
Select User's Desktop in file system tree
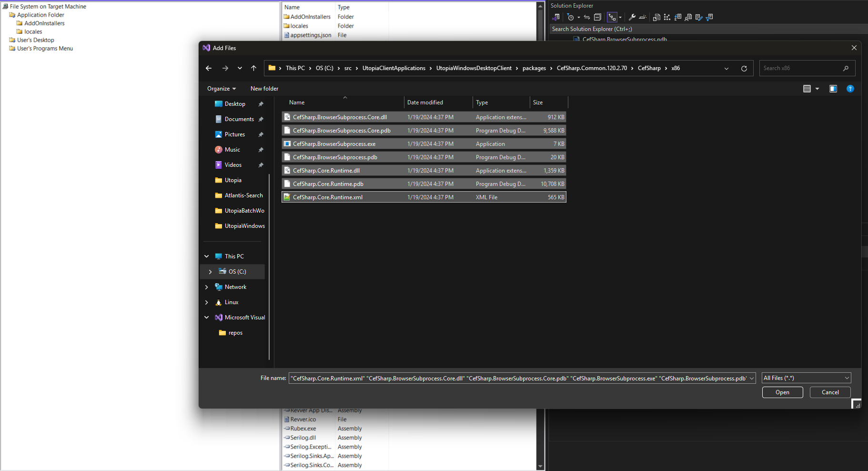35,40
